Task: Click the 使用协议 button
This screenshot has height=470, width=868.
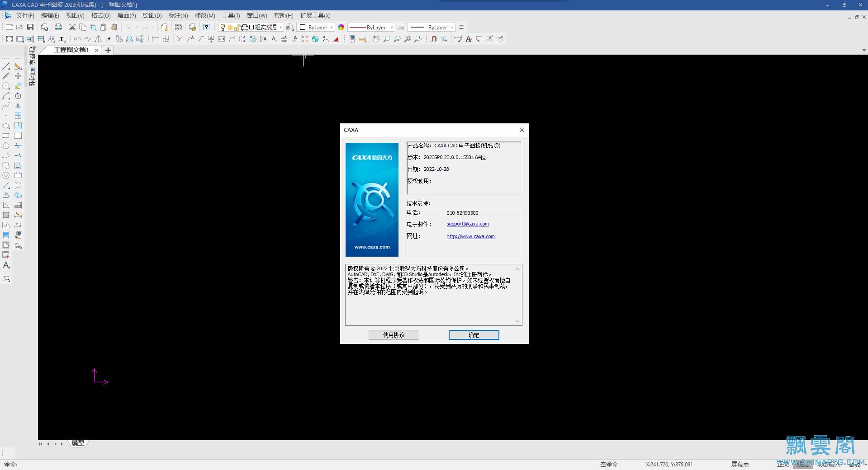Action: click(x=394, y=335)
